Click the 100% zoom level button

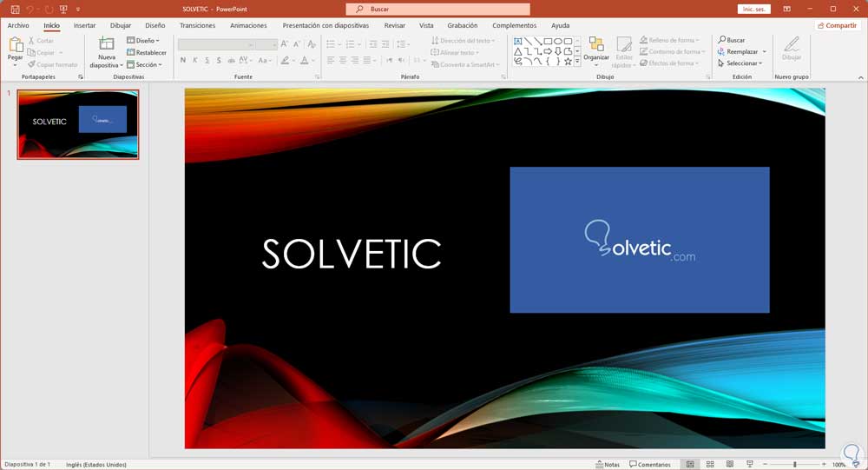tap(838, 465)
